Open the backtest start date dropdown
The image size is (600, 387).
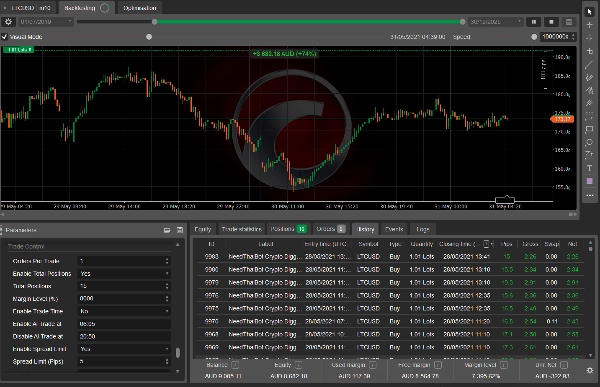[70, 22]
